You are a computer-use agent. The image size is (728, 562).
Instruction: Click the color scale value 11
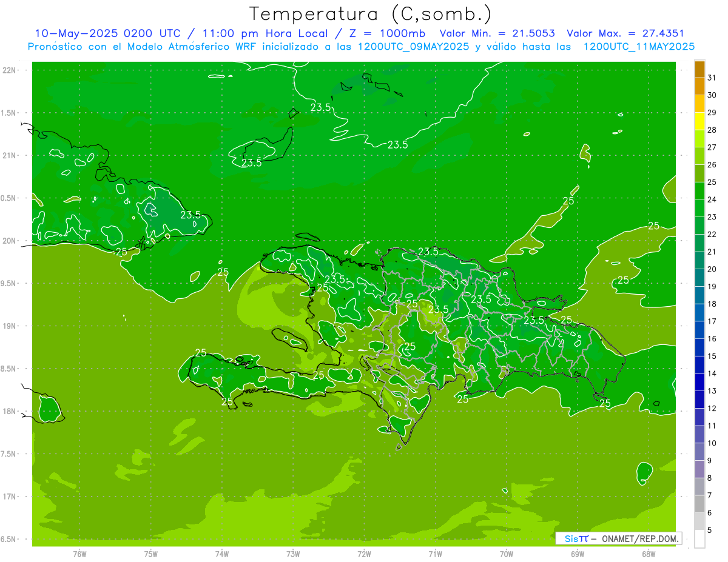[x=712, y=426]
